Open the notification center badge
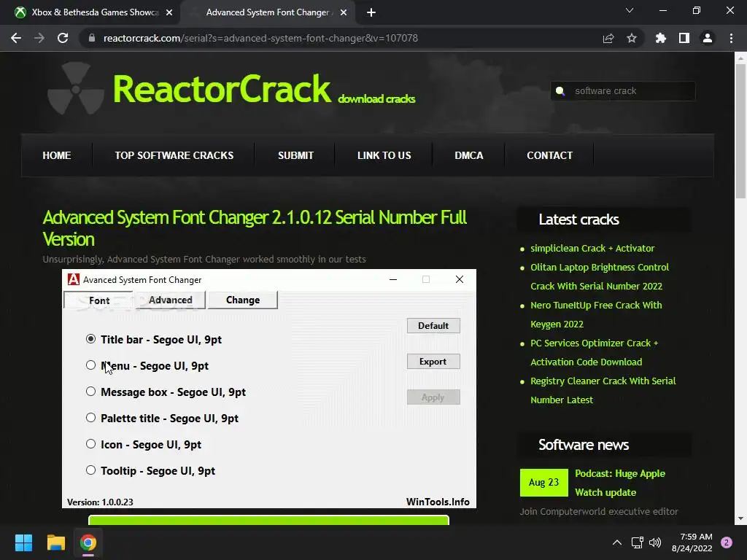This screenshot has width=747, height=560. pos(727,542)
